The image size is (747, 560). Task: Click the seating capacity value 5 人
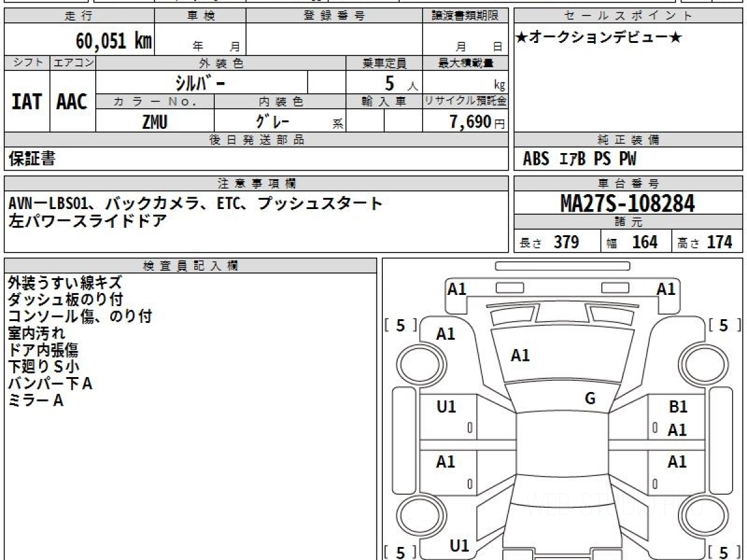401,83
